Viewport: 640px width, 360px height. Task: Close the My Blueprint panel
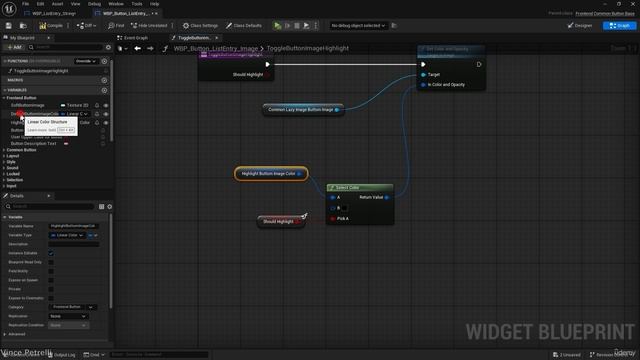pyautogui.click(x=49, y=38)
